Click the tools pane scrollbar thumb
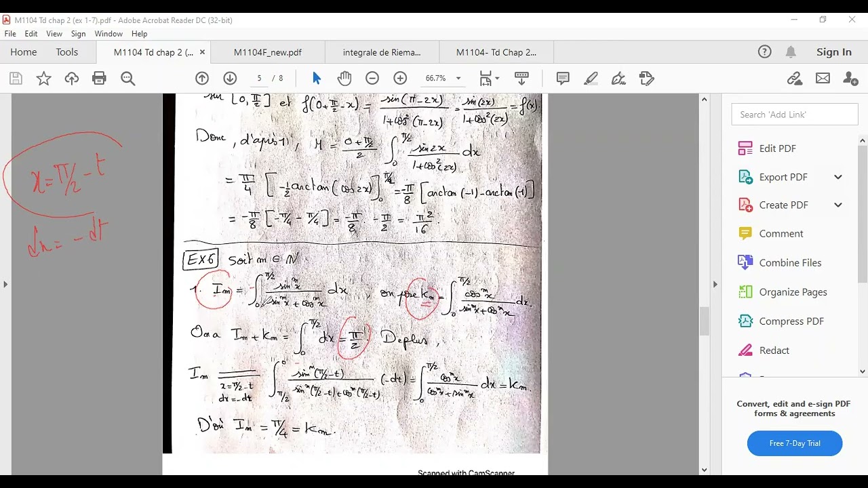The width and height of the screenshot is (868, 488). coord(863,213)
